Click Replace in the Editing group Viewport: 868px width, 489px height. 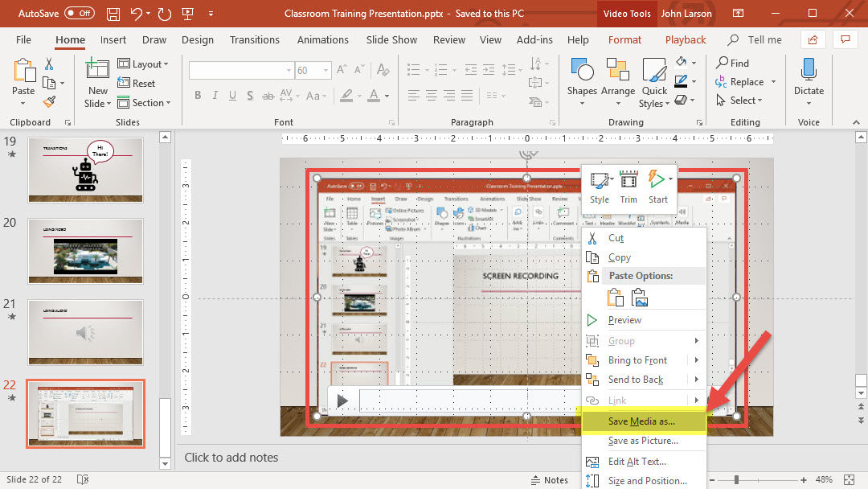coord(746,82)
